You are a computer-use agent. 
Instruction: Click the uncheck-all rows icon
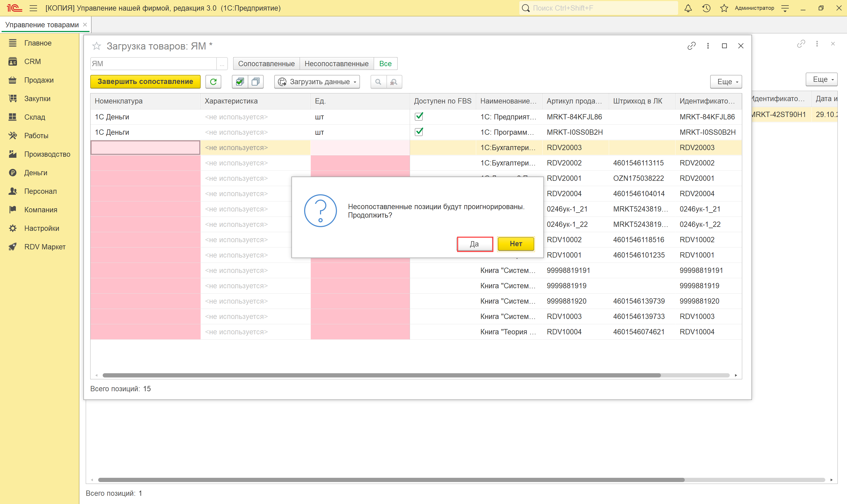pos(256,82)
